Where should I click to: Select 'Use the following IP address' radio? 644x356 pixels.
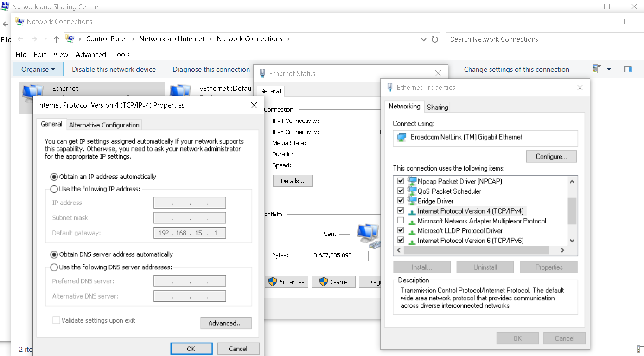tap(54, 189)
